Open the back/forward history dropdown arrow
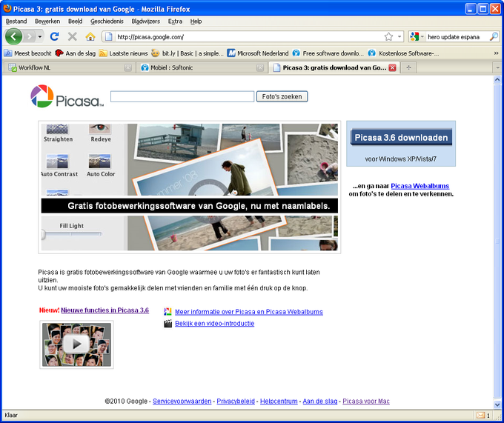The width and height of the screenshot is (504, 423). [x=40, y=36]
